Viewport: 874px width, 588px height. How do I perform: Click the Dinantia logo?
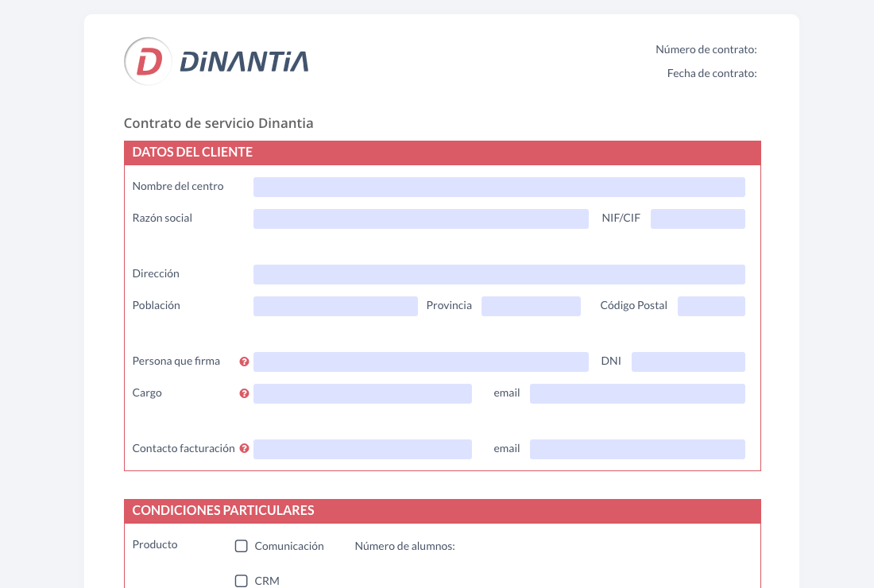pyautogui.click(x=216, y=61)
